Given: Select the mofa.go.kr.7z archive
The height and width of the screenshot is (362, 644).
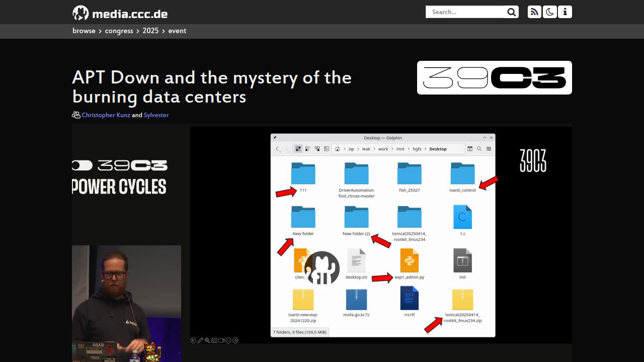Looking at the screenshot, I should [x=356, y=303].
